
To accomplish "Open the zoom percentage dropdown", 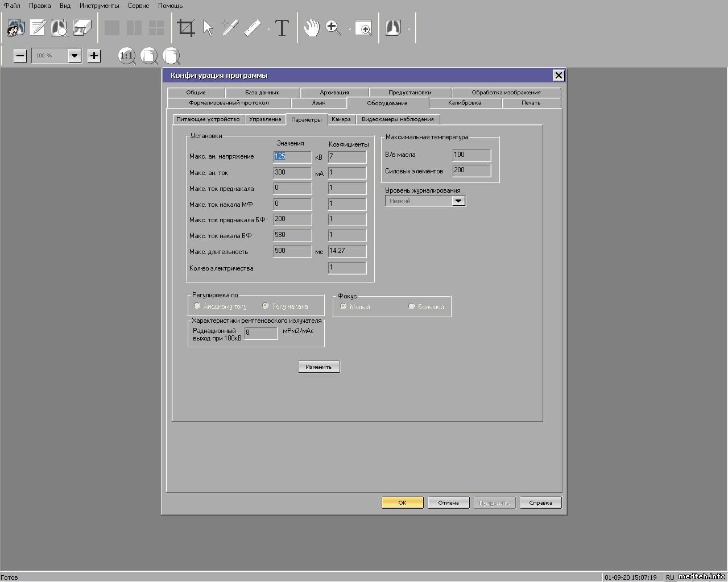I will pos(75,56).
